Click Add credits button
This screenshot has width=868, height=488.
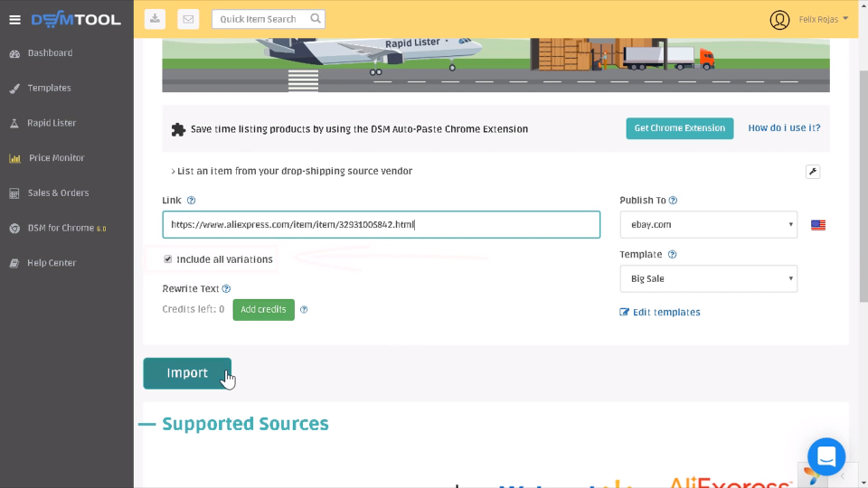coord(263,309)
